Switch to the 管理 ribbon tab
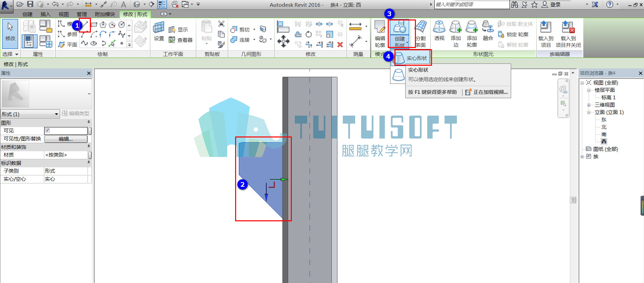Viewport: 644px width, 283px height. [82, 14]
